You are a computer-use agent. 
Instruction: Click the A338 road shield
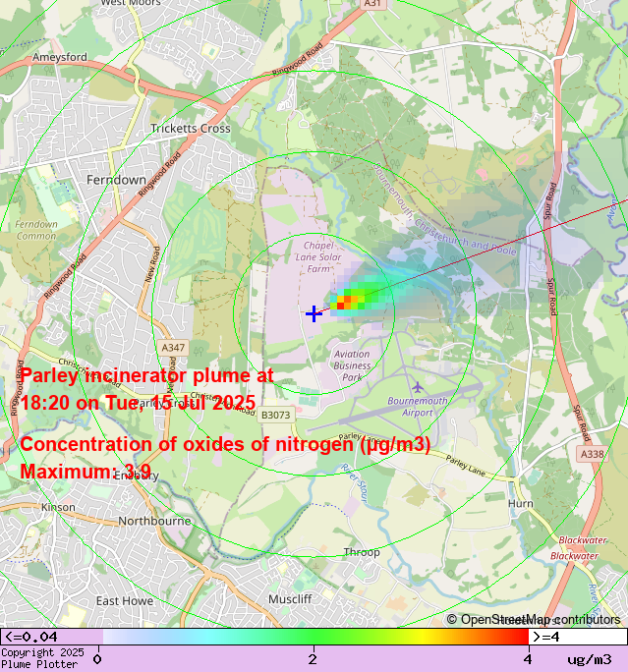click(592, 454)
